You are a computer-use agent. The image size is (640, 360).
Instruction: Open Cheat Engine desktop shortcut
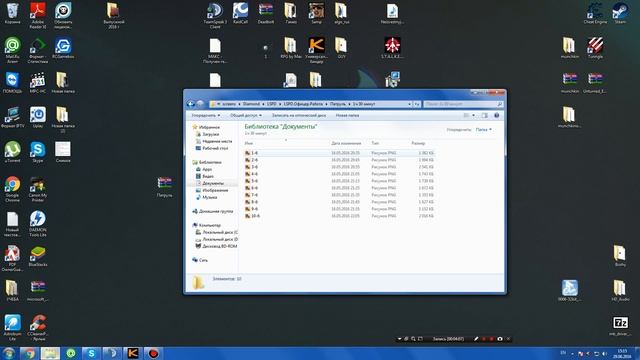point(595,13)
